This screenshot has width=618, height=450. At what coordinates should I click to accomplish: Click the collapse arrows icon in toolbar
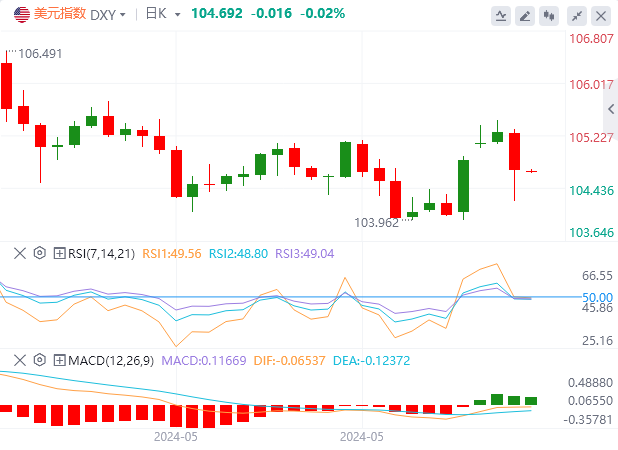tap(577, 15)
